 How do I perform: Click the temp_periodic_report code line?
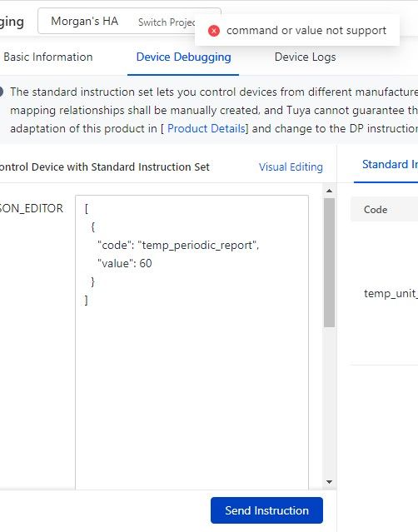coord(178,246)
